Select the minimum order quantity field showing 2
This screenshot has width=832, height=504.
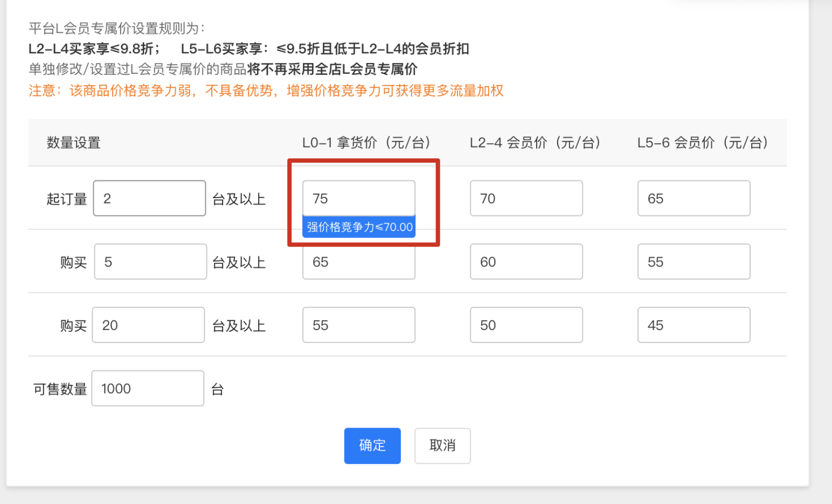tap(149, 198)
